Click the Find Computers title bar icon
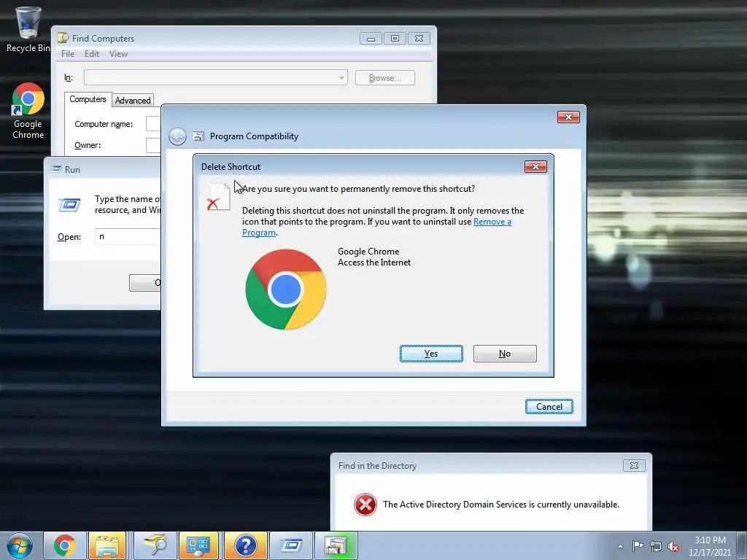This screenshot has width=747, height=560. click(x=63, y=38)
